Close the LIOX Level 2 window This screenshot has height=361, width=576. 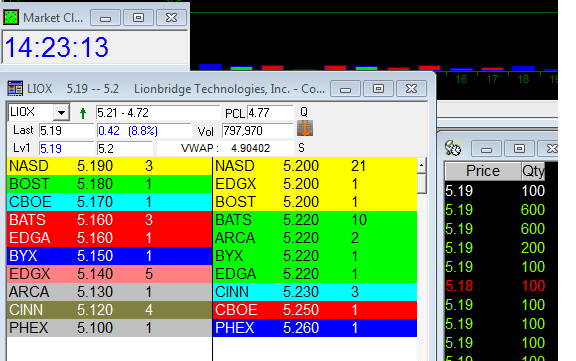click(x=411, y=89)
